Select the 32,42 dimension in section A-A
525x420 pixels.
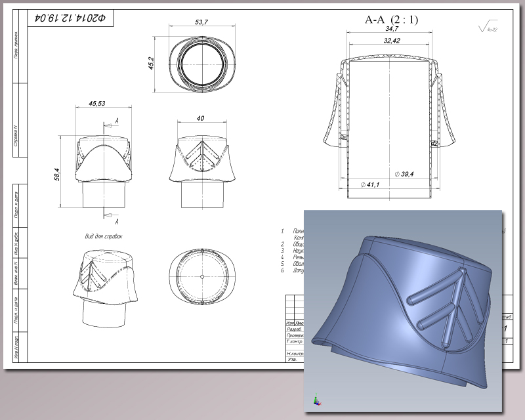tap(392, 41)
